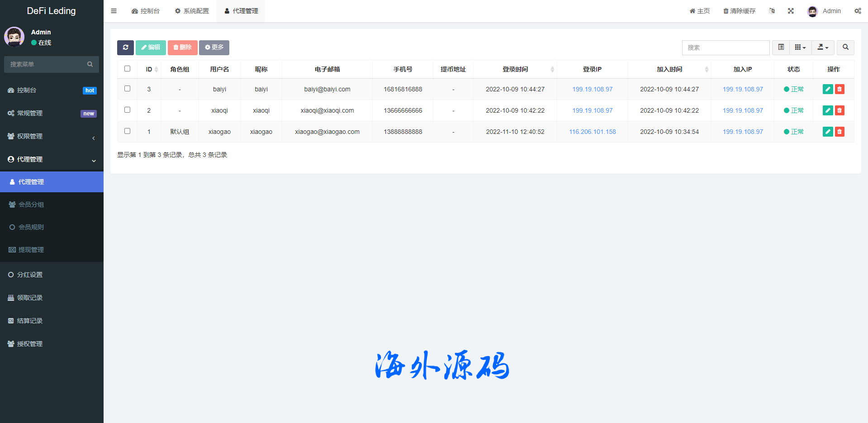Open 提现管理 in the sidebar
The height and width of the screenshot is (423, 868).
[31, 250]
